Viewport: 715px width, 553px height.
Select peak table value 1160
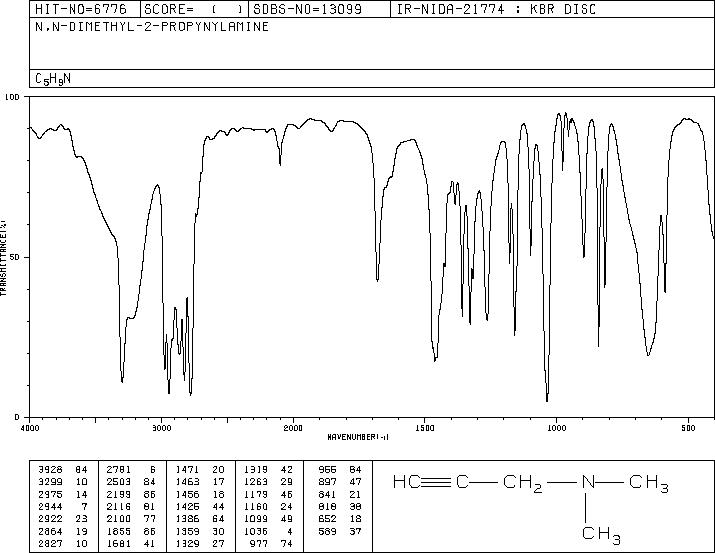tap(256, 506)
